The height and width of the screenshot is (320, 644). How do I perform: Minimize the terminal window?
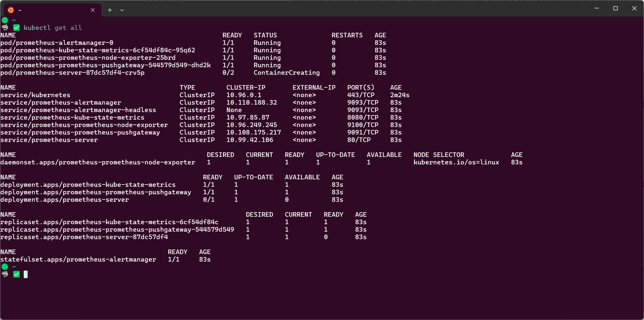[597, 8]
